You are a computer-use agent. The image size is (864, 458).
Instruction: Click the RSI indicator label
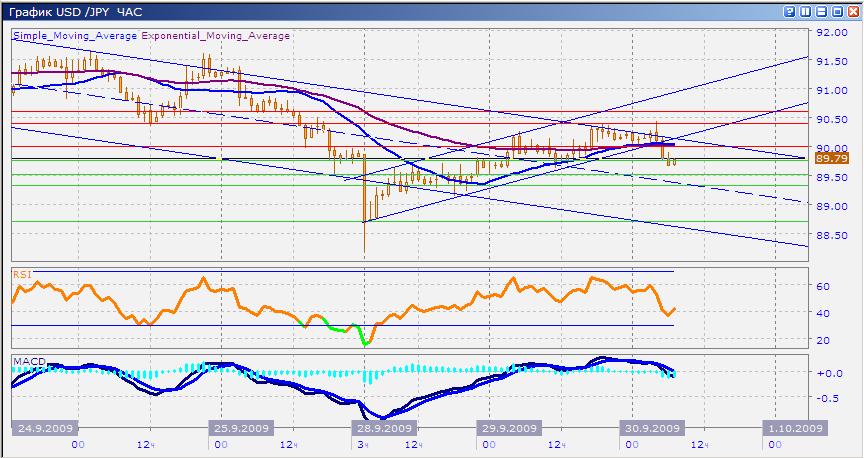[x=22, y=272]
